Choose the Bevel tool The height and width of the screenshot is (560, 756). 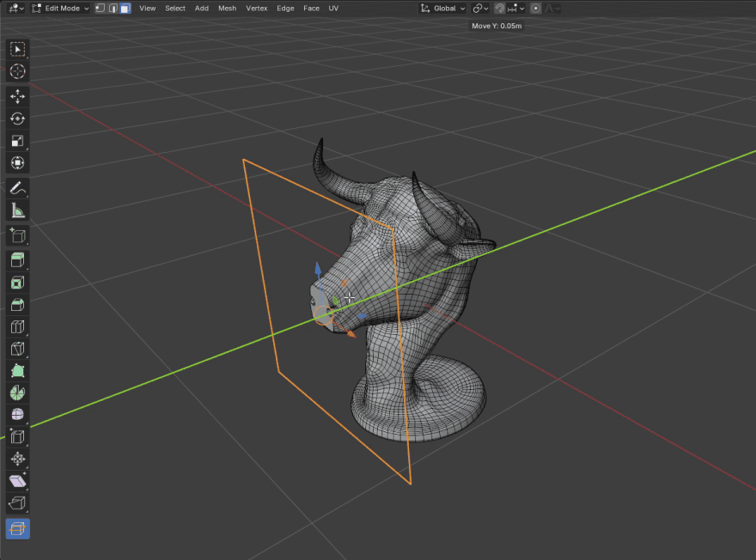[17, 305]
